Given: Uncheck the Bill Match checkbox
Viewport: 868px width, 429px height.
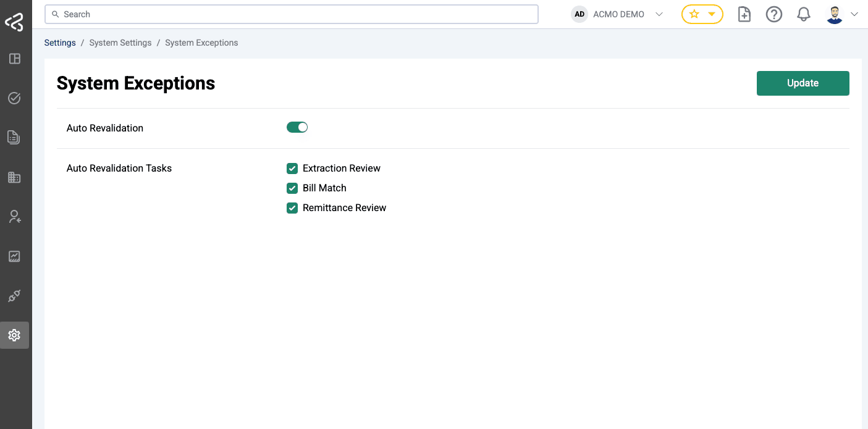Looking at the screenshot, I should click(292, 188).
